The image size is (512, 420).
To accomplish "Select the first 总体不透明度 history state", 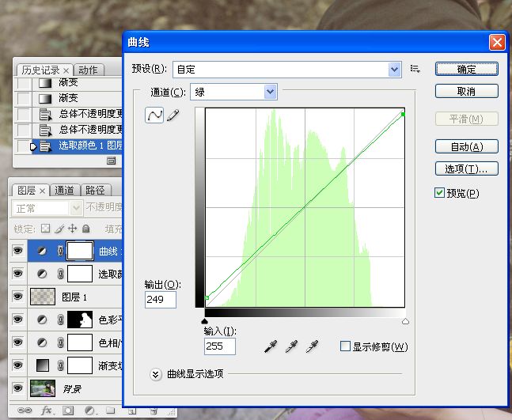I will [77, 114].
